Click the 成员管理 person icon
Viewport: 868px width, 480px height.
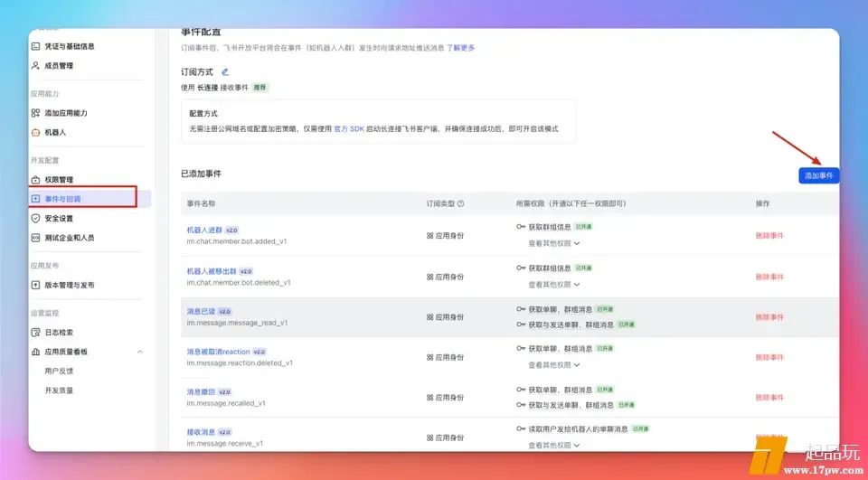[x=35, y=66]
